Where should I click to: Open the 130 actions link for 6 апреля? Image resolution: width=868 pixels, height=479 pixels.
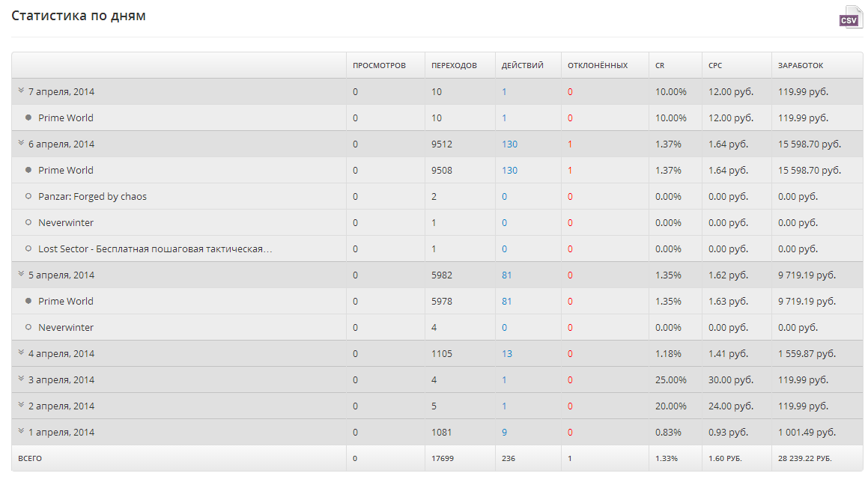tap(509, 144)
